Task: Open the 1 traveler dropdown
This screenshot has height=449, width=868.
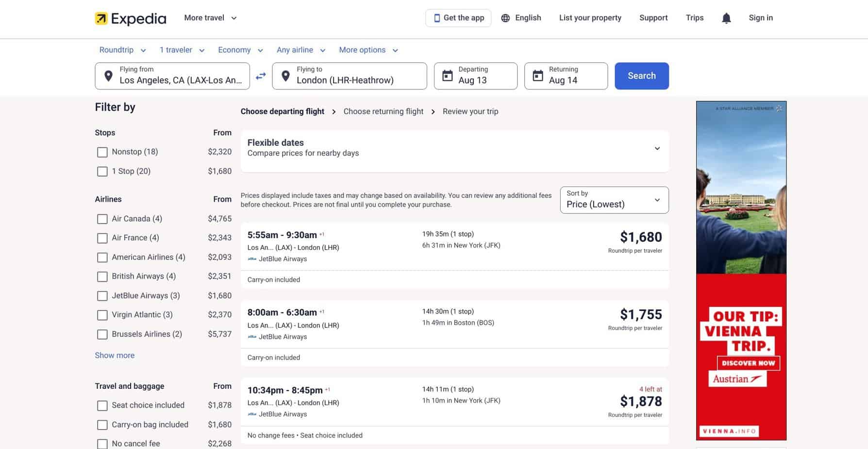Action: [x=182, y=50]
